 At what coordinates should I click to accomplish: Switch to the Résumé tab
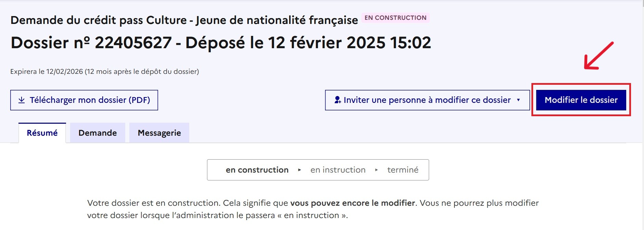point(42,133)
